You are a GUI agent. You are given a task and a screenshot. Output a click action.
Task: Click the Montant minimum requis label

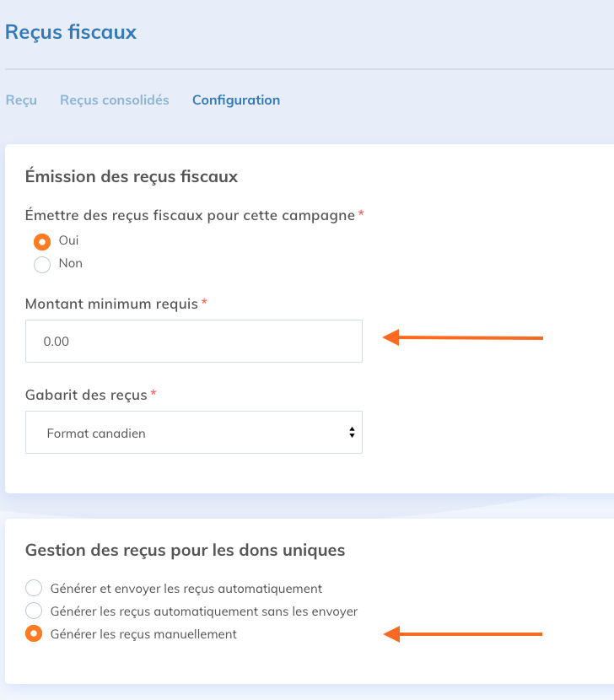point(111,304)
